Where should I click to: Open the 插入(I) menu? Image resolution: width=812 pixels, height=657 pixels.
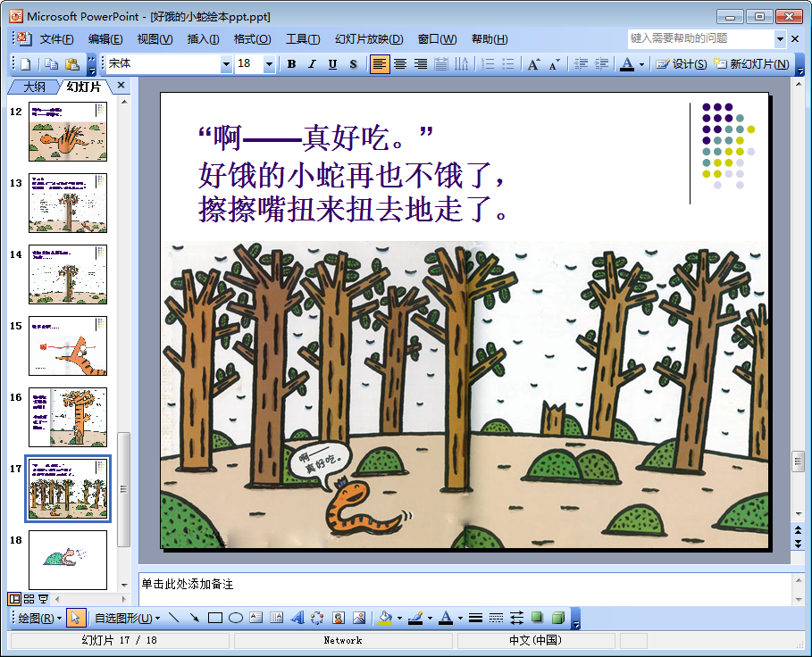click(203, 39)
